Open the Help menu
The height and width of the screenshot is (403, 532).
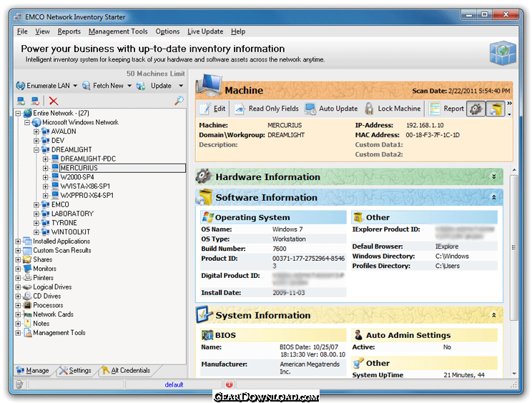pos(238,31)
